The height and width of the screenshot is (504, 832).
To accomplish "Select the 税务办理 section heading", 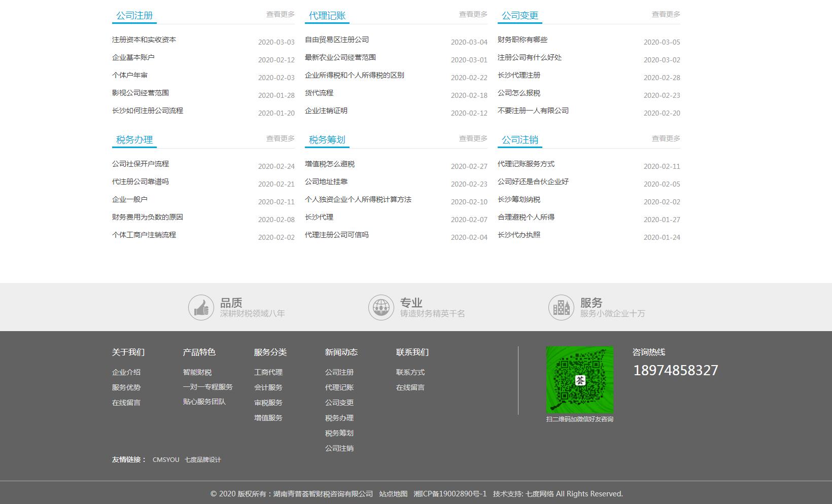I will tap(134, 140).
